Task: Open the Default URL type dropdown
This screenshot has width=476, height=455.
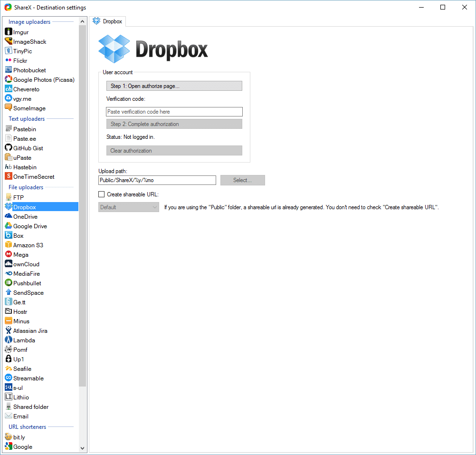Action: (x=128, y=207)
